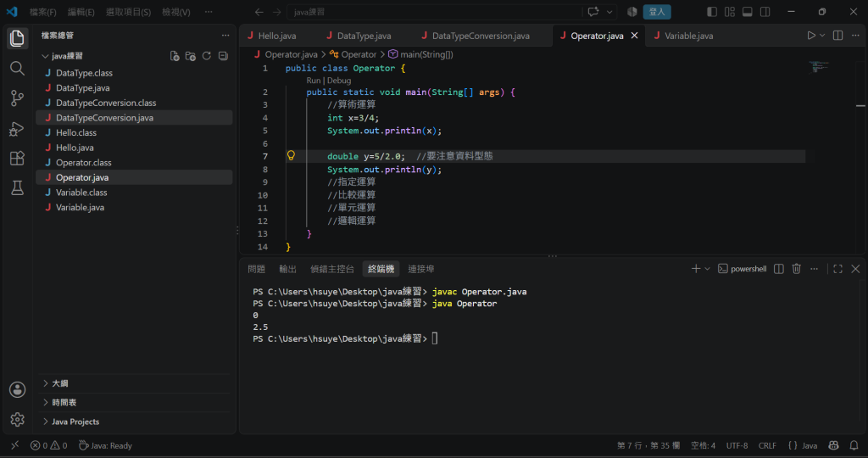Image resolution: width=868 pixels, height=458 pixels.
Task: Open the 檢視(V) menu
Action: [176, 12]
